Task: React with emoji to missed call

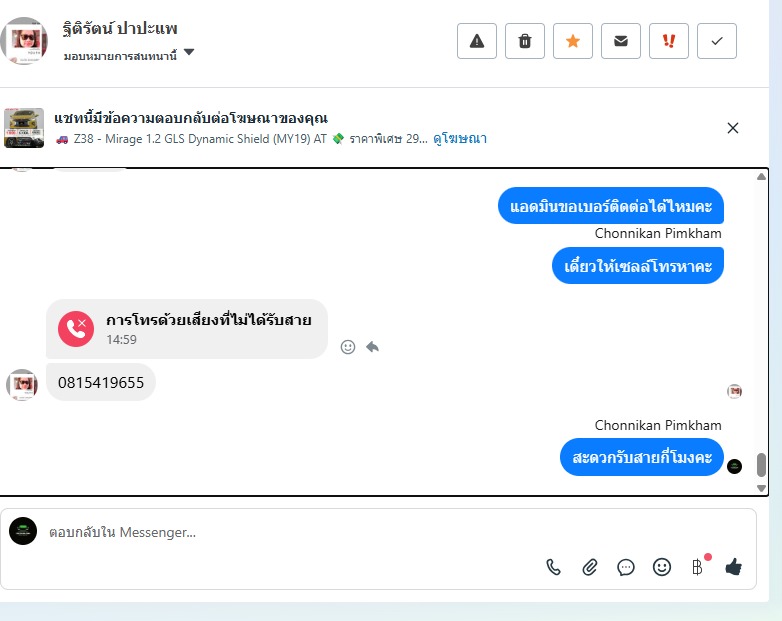Action: (348, 347)
